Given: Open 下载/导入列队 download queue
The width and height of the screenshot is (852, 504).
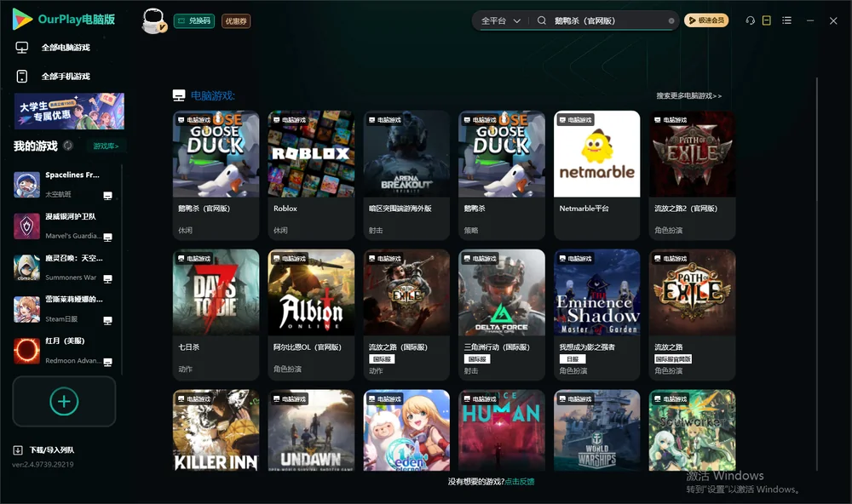Looking at the screenshot, I should point(52,450).
